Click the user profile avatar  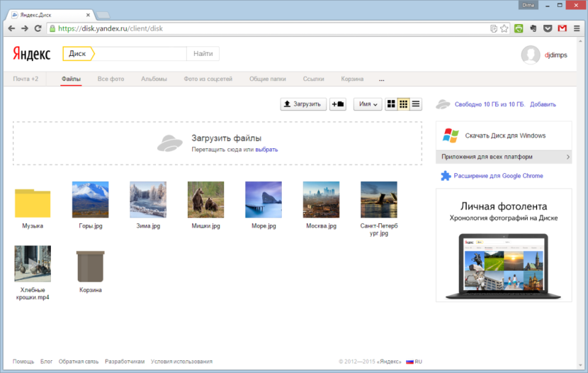pos(531,55)
